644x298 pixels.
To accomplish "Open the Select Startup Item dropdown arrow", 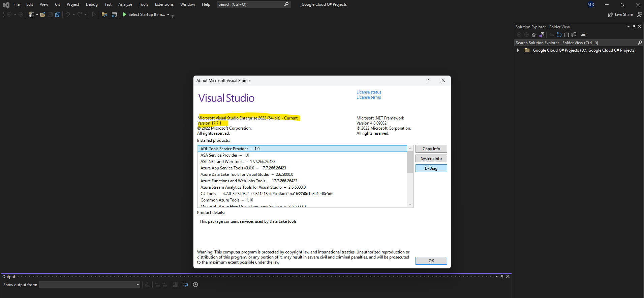I will pyautogui.click(x=168, y=15).
